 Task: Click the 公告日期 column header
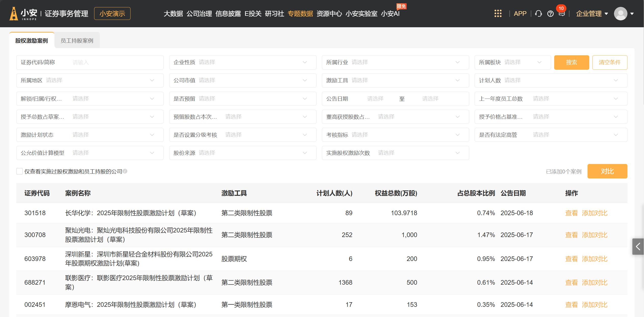tap(513, 193)
